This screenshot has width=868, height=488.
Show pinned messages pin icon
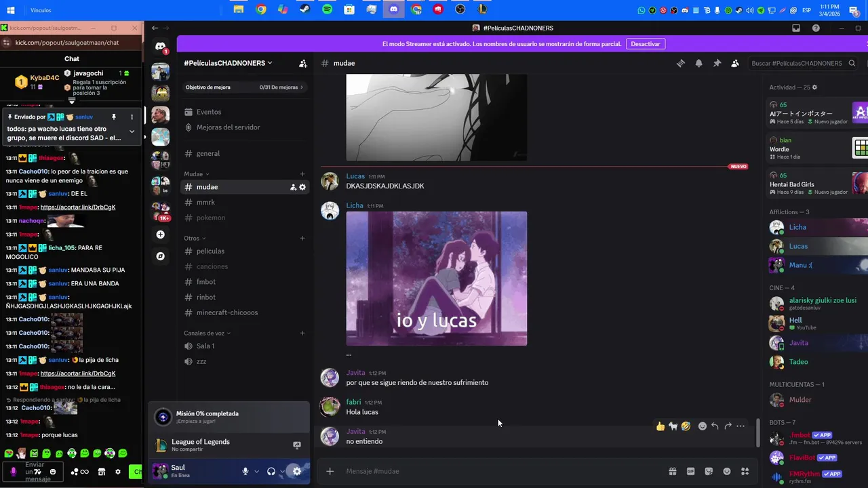click(x=717, y=63)
